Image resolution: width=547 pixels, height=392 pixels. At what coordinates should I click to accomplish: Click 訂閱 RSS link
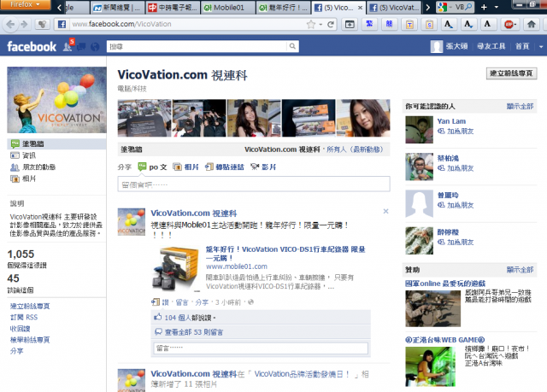[x=24, y=318]
